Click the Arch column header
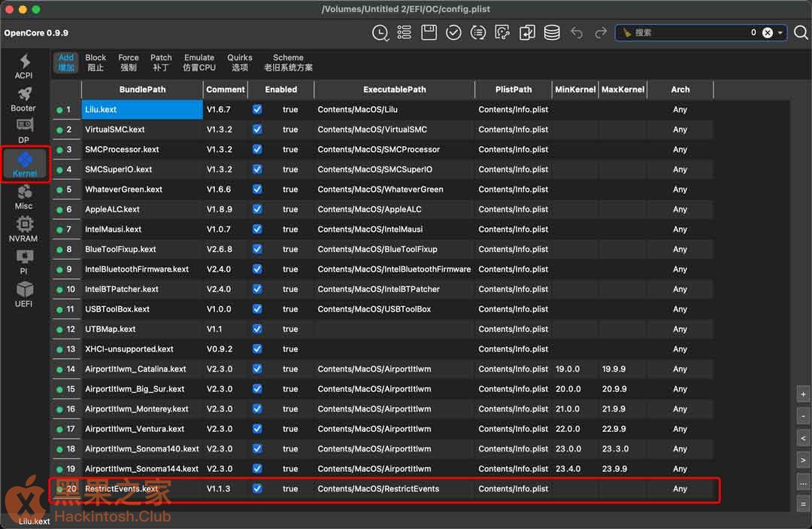This screenshot has height=529, width=812. pos(680,90)
